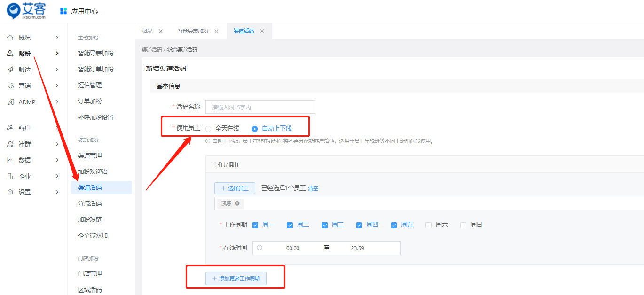Remove employee 凯恩 using tag x icon

[237, 203]
